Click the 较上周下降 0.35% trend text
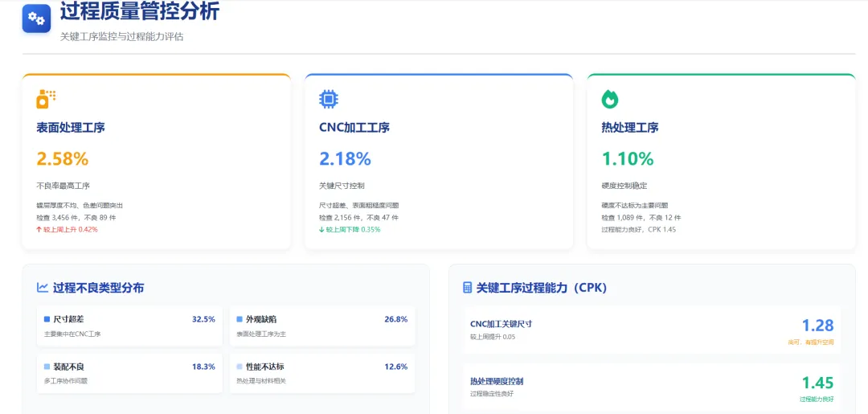The height and width of the screenshot is (414, 868). [353, 230]
